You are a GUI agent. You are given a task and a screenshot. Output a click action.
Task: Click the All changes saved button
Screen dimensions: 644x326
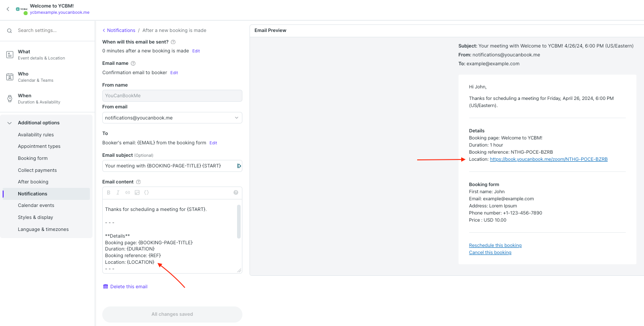point(172,314)
